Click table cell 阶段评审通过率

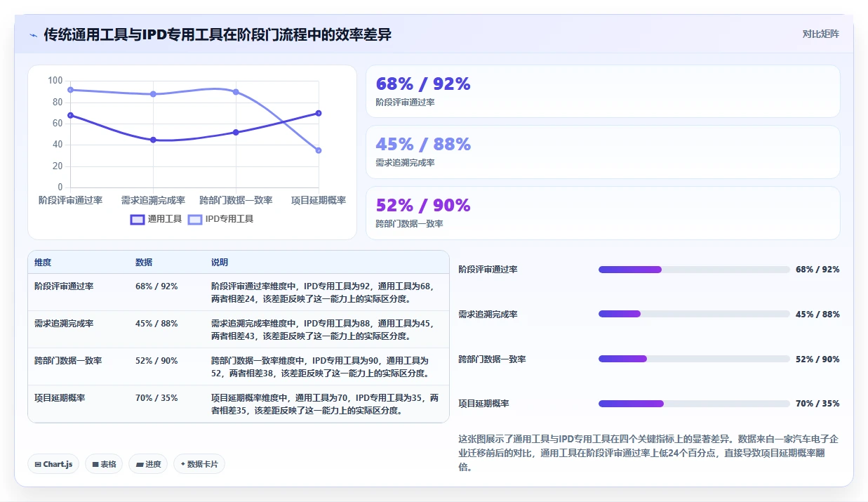(x=64, y=286)
